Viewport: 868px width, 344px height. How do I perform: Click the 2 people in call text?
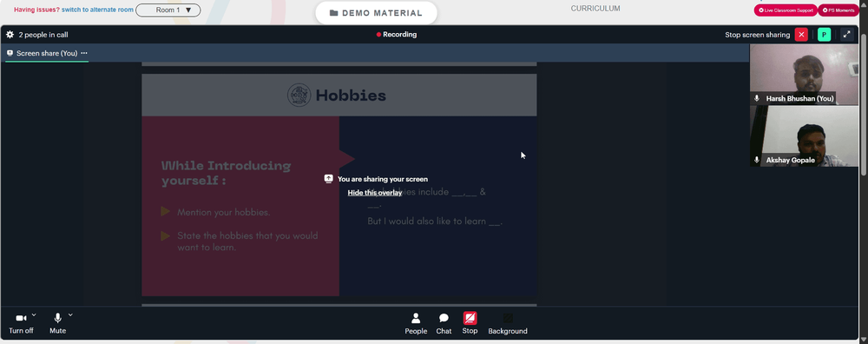pyautogui.click(x=43, y=35)
